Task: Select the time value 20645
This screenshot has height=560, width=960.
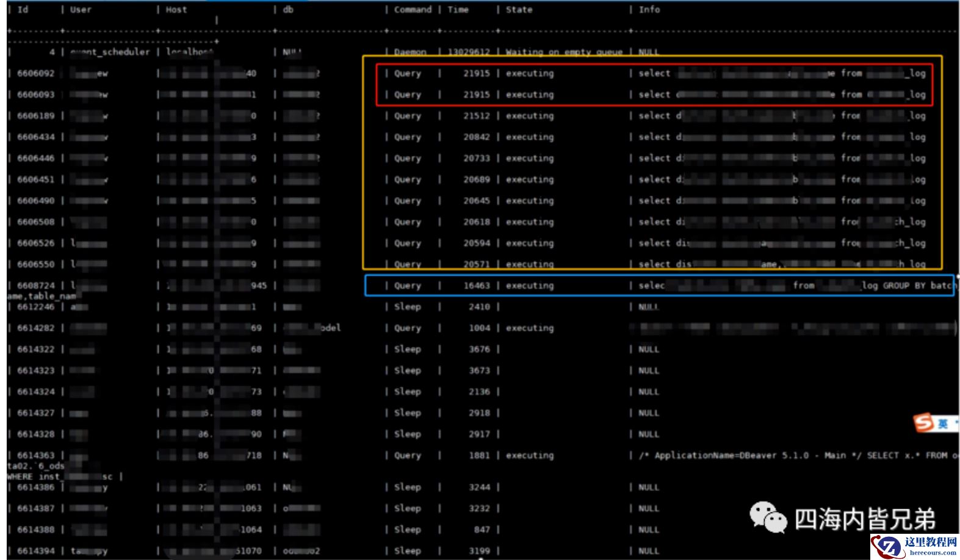Action: point(476,201)
